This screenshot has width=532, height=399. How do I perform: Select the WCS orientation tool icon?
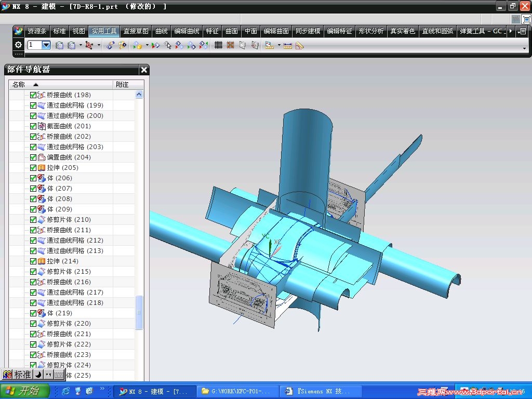coord(89,45)
